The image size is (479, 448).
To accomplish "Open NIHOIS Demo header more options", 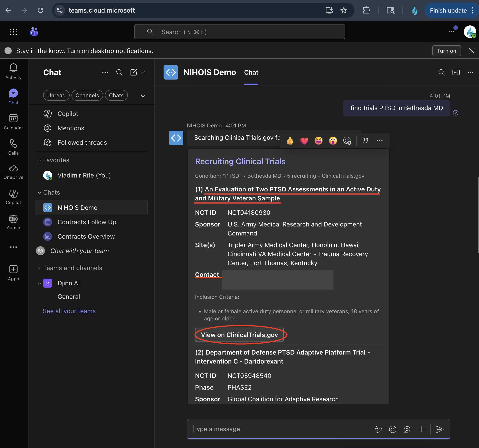I will coord(470,72).
